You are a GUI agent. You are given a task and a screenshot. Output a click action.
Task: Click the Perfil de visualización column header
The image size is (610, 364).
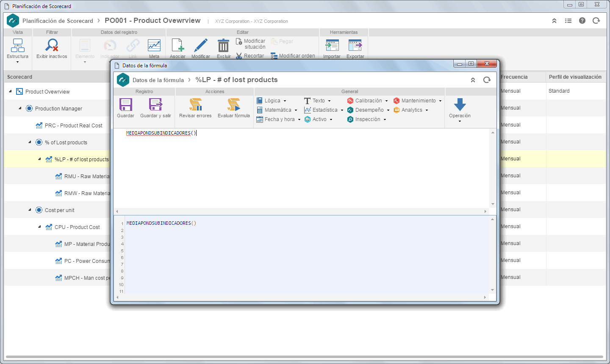click(x=575, y=77)
